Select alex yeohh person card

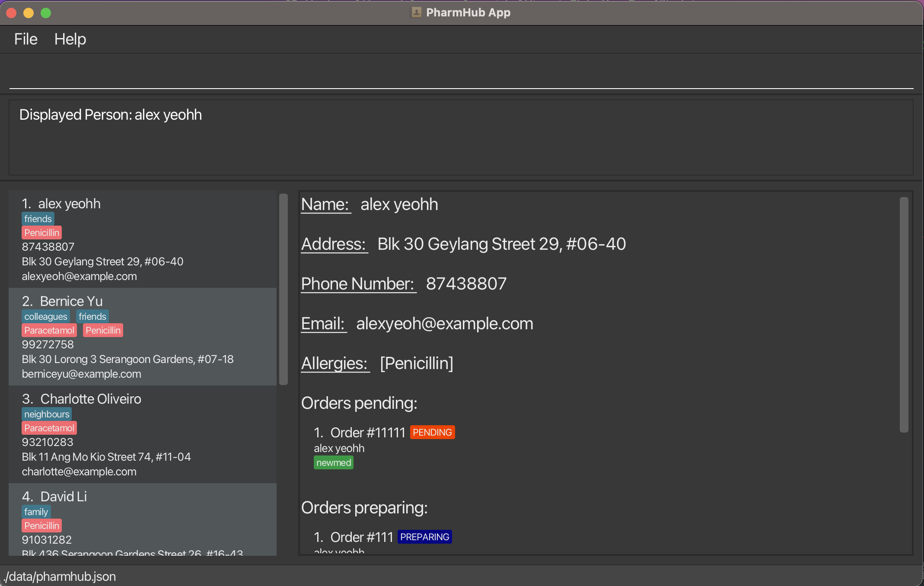click(143, 239)
